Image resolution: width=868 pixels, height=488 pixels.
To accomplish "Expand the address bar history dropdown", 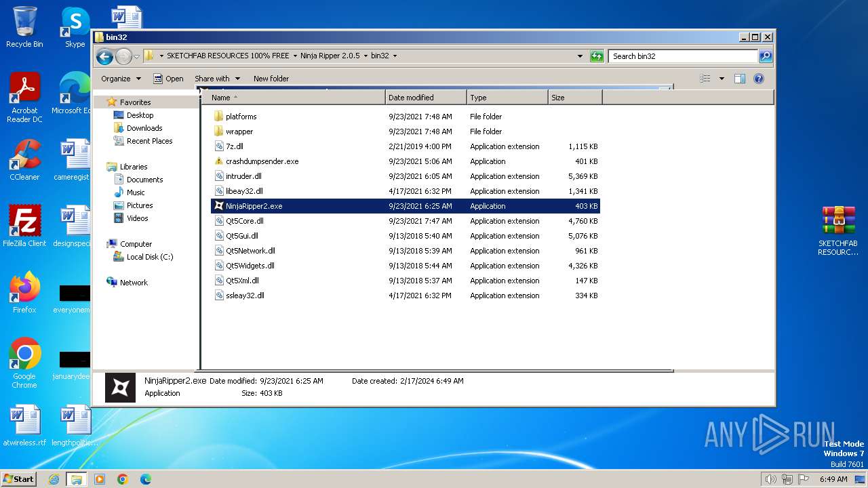I will pos(580,56).
